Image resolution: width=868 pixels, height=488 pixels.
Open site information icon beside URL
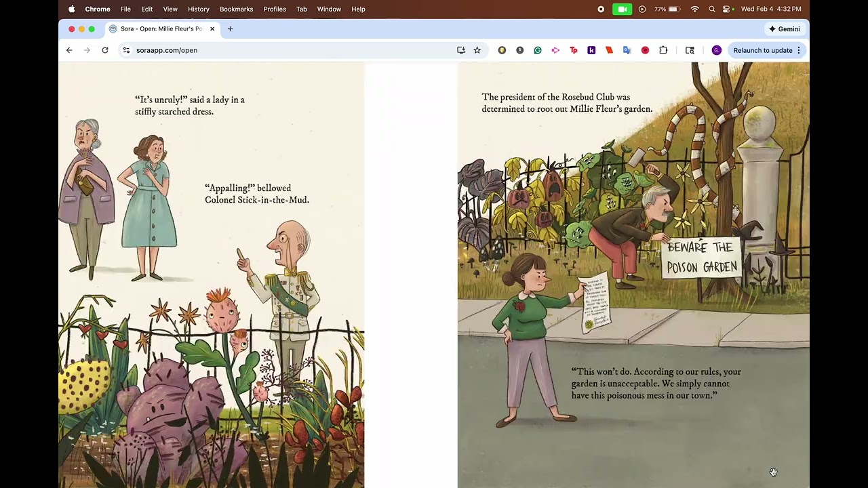point(125,50)
